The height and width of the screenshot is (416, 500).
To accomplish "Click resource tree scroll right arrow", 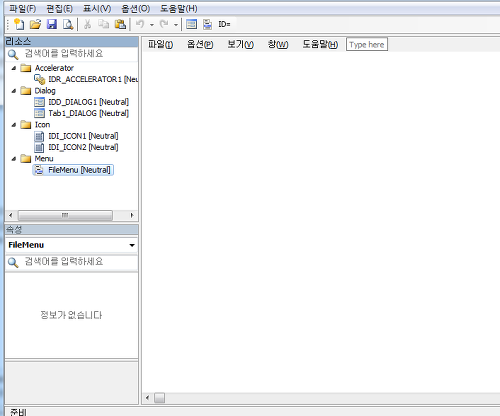I will coord(132,215).
